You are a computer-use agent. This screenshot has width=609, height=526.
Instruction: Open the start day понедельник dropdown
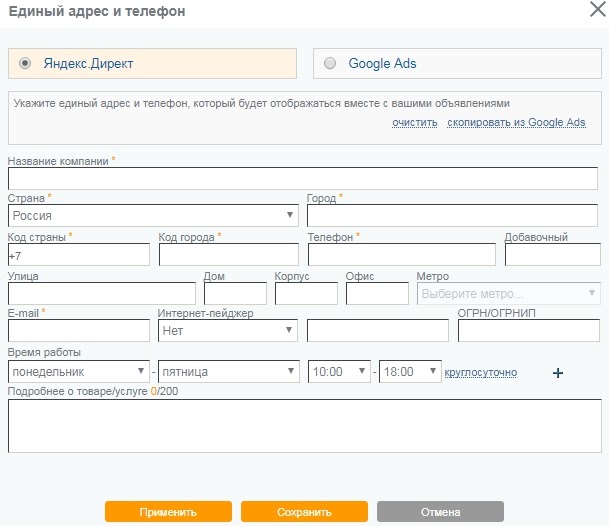click(78, 371)
